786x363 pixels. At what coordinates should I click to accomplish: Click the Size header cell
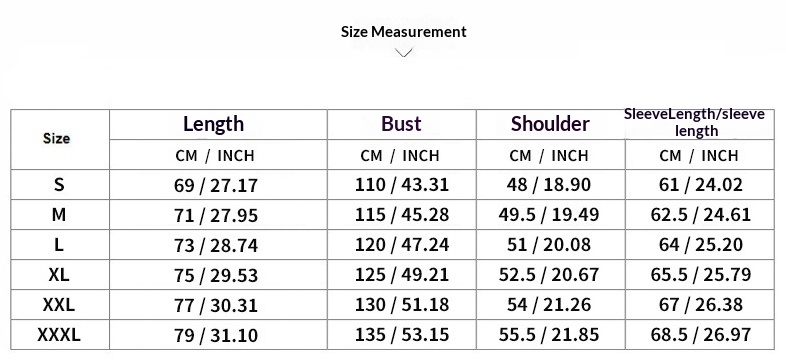(56, 138)
